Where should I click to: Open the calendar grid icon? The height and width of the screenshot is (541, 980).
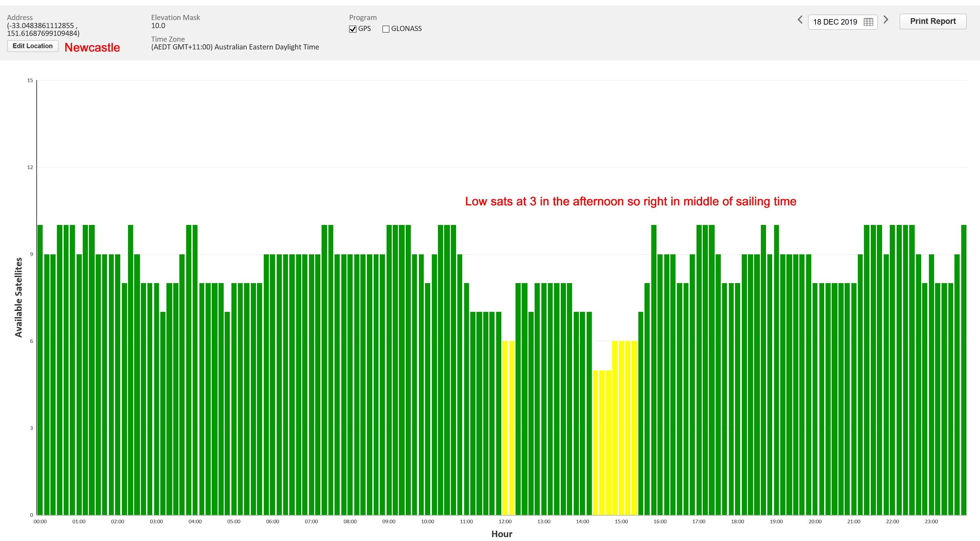(x=868, y=22)
